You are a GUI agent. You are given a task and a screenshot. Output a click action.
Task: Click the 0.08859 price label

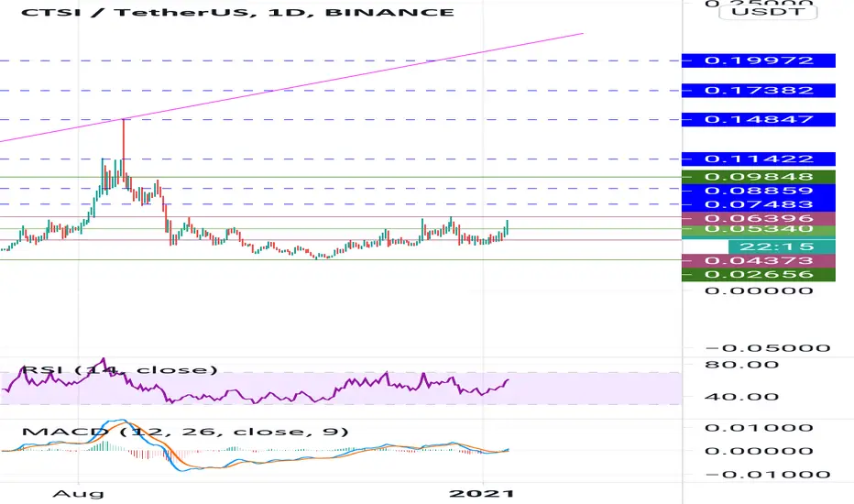click(758, 191)
